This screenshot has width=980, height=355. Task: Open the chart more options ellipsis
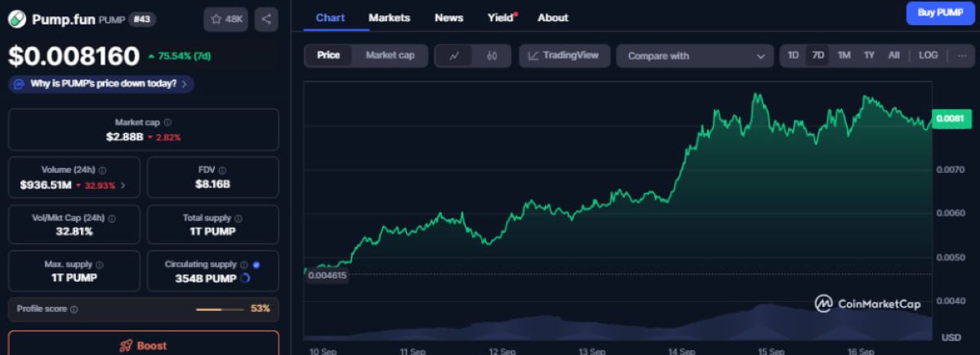961,55
